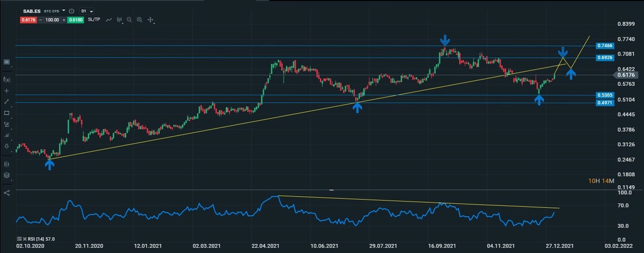The width and height of the screenshot is (644, 253).
Task: Increase volume with the plus stepper
Action: [x=63, y=20]
